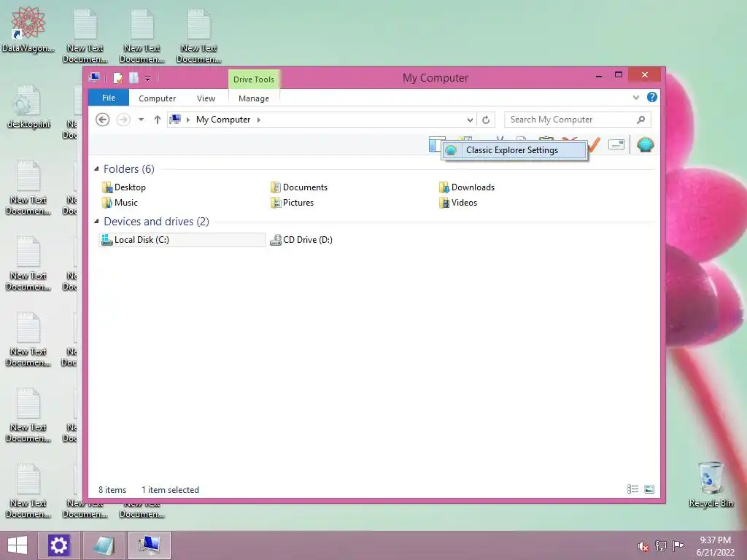Select desktop.ini file on desktop

pos(28,107)
